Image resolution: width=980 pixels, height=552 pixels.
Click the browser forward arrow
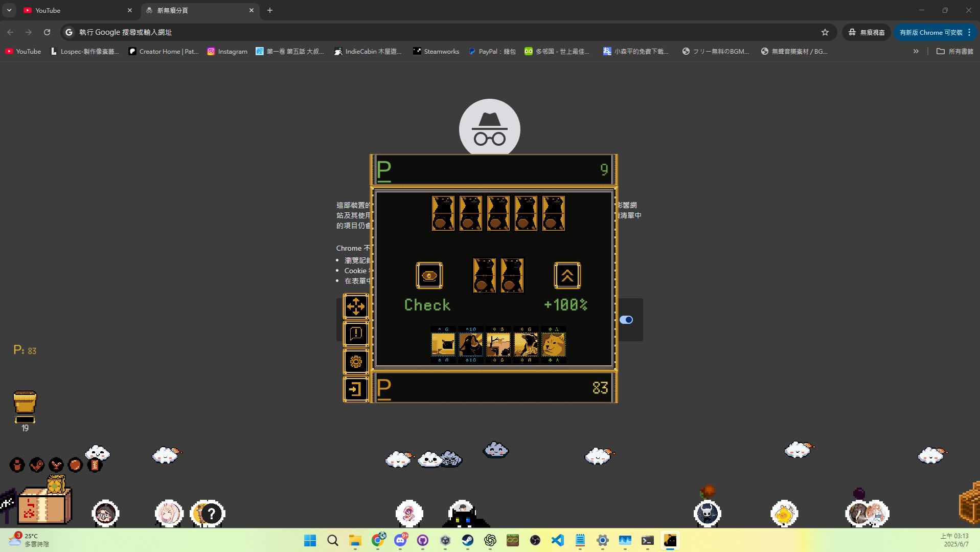(29, 32)
